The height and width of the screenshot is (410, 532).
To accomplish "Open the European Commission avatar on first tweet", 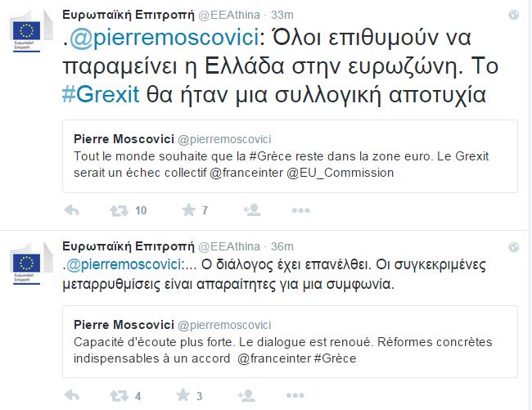I will pos(29,31).
